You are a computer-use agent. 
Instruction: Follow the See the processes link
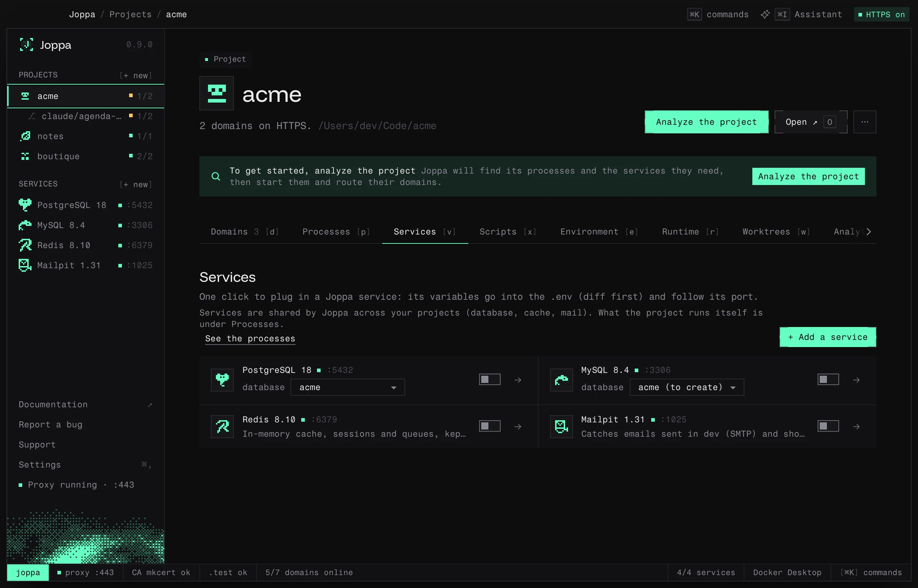click(250, 339)
